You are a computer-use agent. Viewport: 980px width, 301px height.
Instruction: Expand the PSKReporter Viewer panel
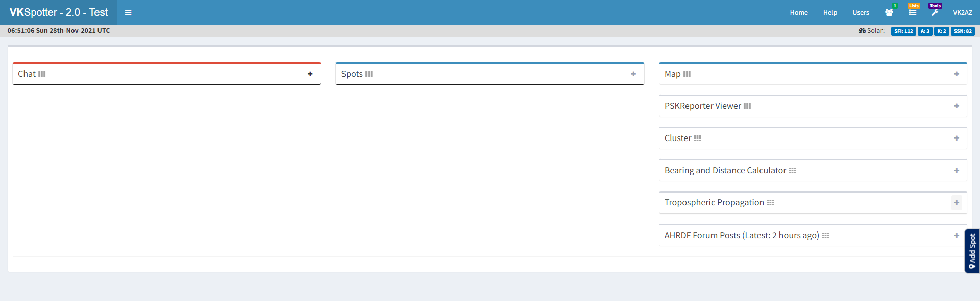click(x=957, y=106)
